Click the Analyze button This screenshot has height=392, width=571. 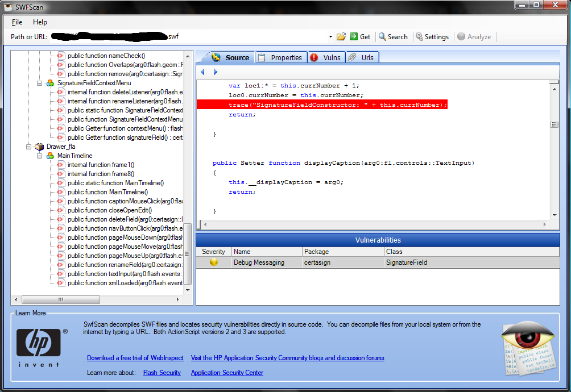click(474, 37)
